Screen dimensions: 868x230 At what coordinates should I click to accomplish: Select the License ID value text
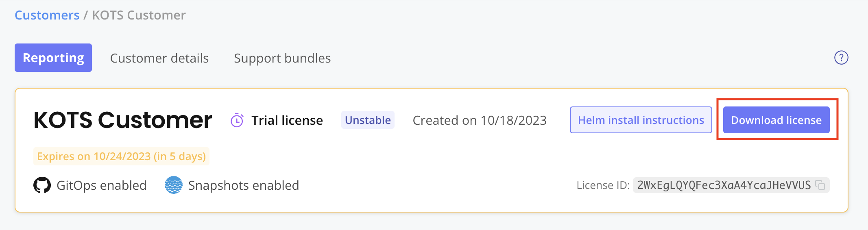(724, 185)
